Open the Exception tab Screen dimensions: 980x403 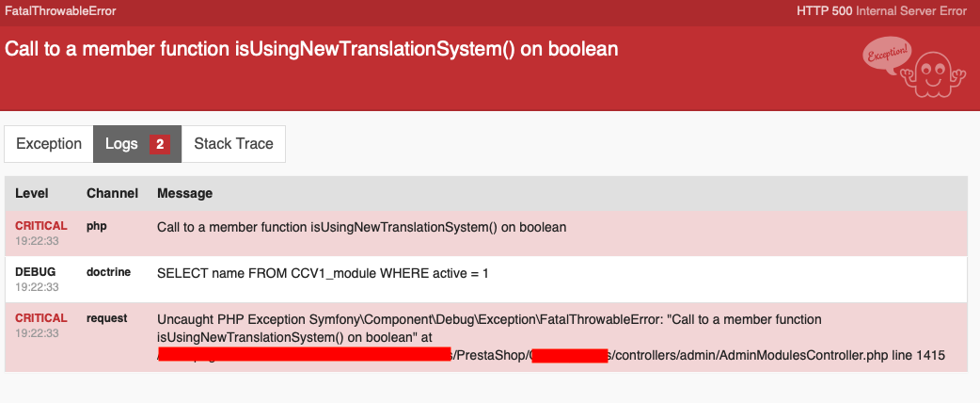[x=49, y=144]
